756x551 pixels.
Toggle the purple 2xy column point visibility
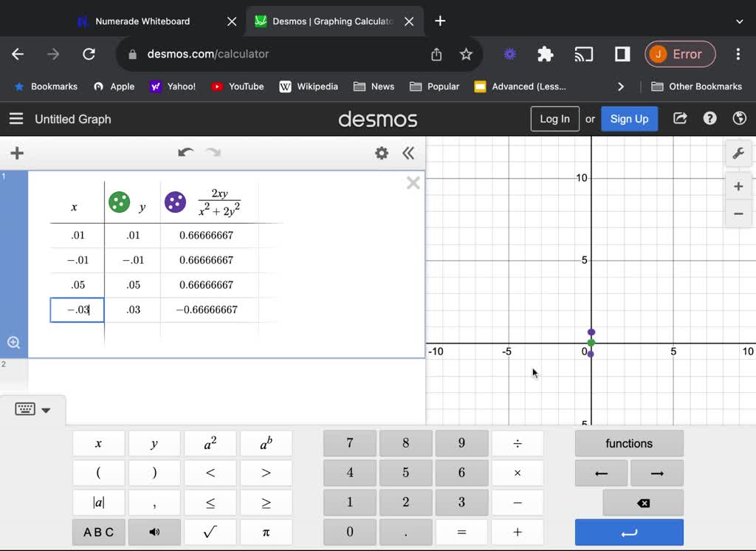[175, 202]
